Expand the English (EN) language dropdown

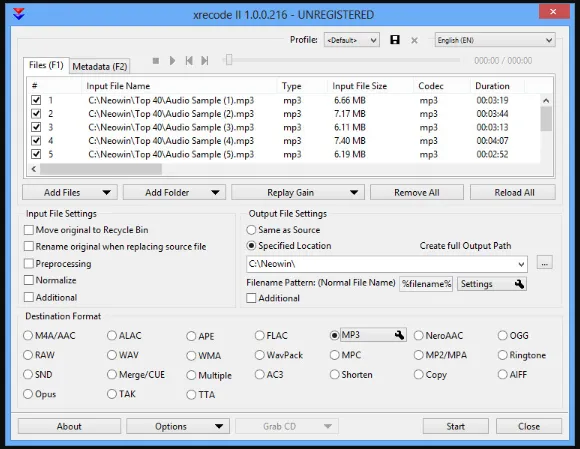click(495, 40)
